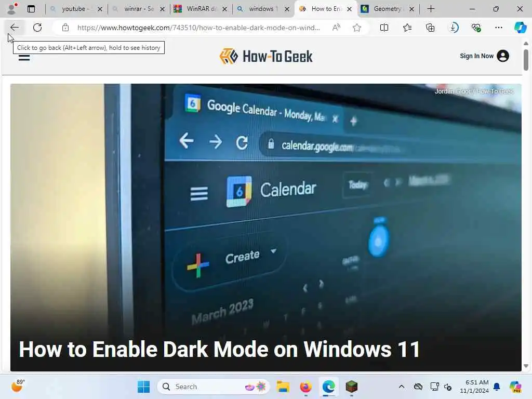Open a new tab with plus button
Screen dimensions: 532x399
click(x=431, y=9)
